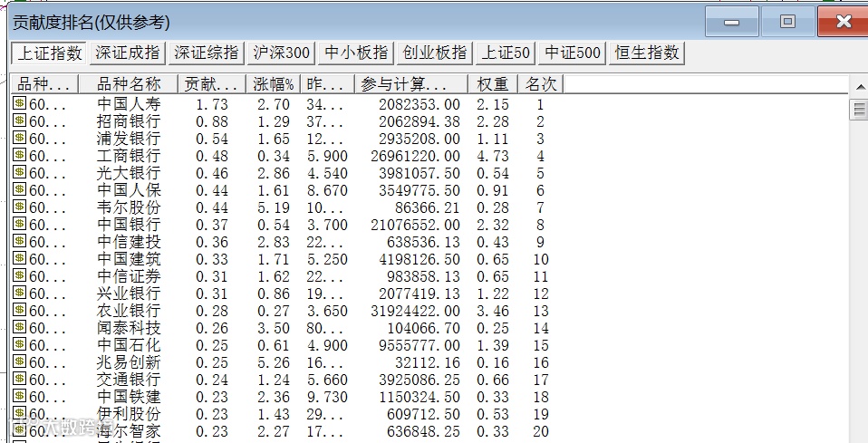The width and height of the screenshot is (868, 443).
Task: Click the stock icon beside 中国人保
Action: 19,188
